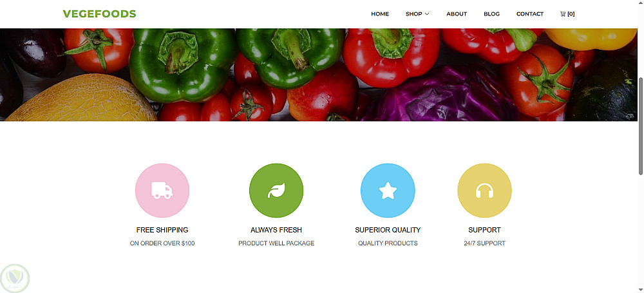Click the Free Shipping heading

click(x=162, y=230)
